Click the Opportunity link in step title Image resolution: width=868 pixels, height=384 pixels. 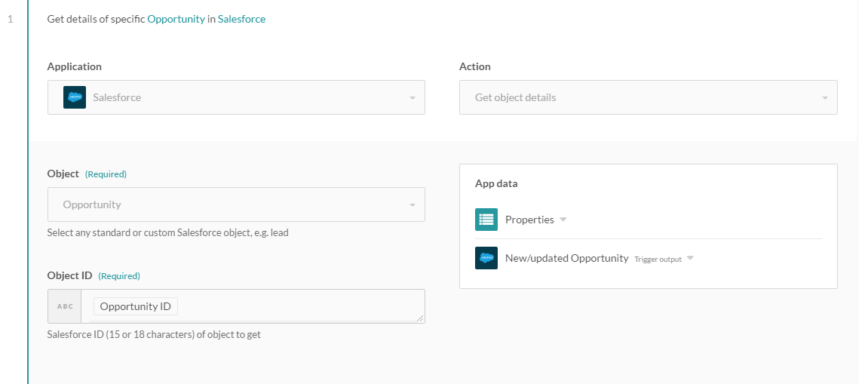pos(176,19)
